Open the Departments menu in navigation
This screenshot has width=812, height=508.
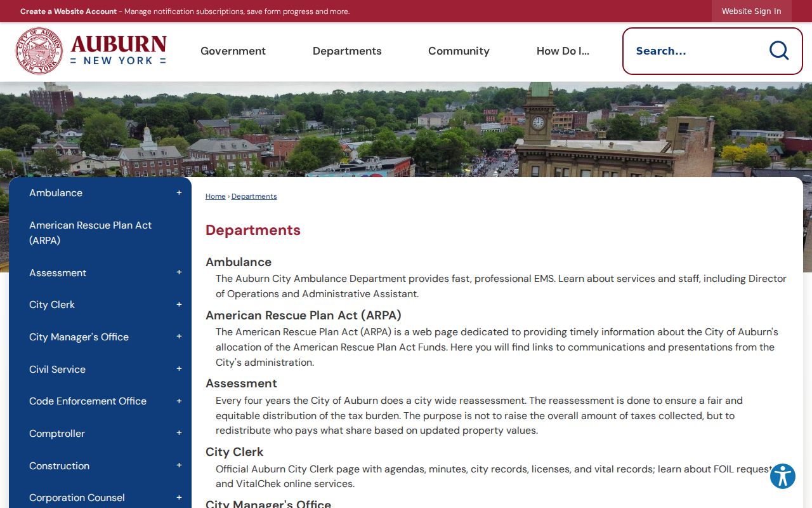[347, 51]
